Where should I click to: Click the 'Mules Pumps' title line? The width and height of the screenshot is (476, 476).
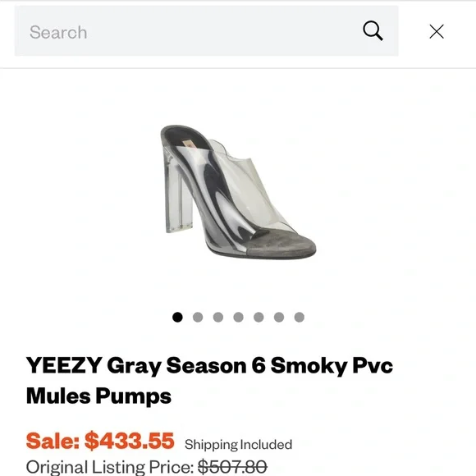[x=98, y=396]
